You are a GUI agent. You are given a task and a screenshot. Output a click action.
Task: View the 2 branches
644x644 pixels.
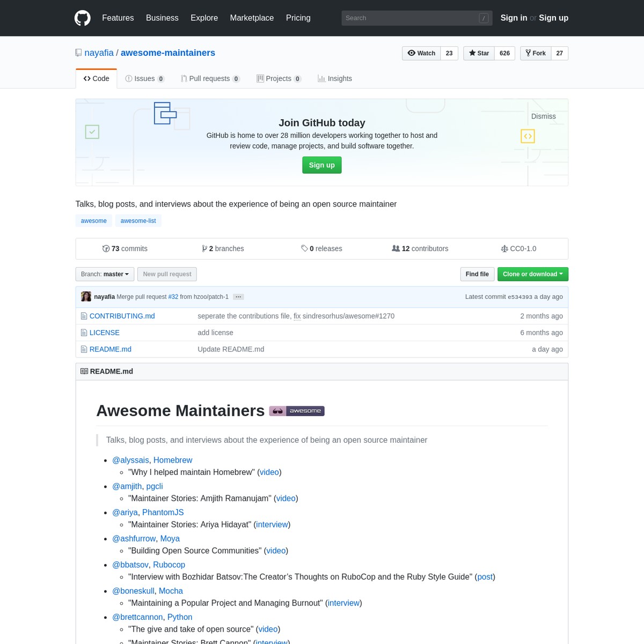(223, 248)
